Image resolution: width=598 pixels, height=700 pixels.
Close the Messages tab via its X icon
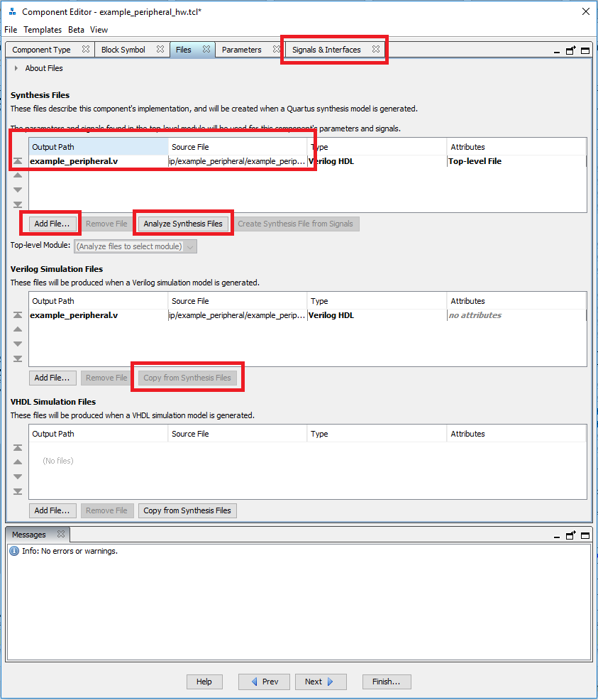(x=60, y=535)
